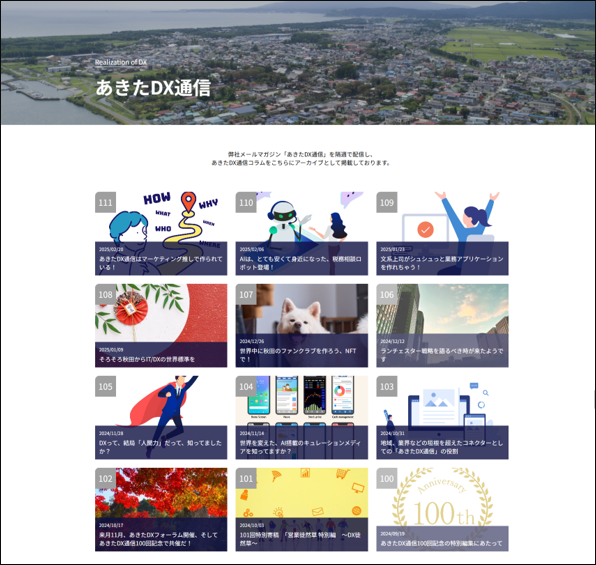The image size is (596, 565).
Task: Click the 100 number badge
Action: pos(387,478)
